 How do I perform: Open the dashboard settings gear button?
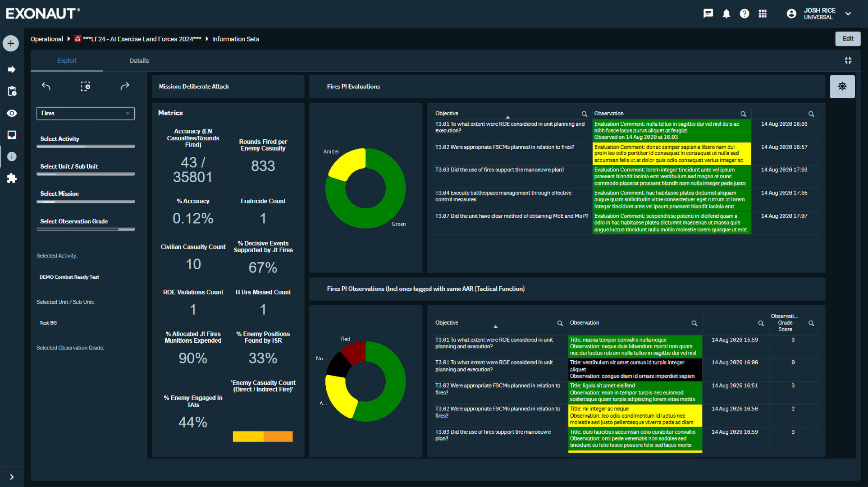tap(842, 86)
